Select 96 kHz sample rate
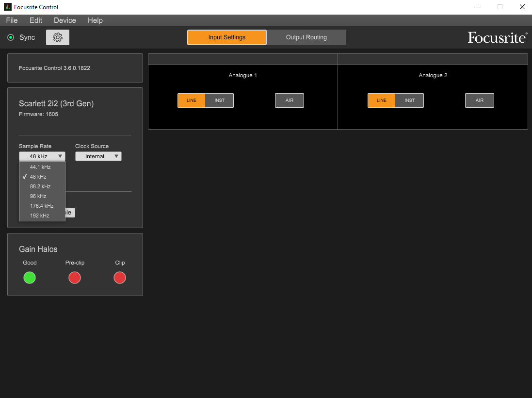 tap(42, 196)
